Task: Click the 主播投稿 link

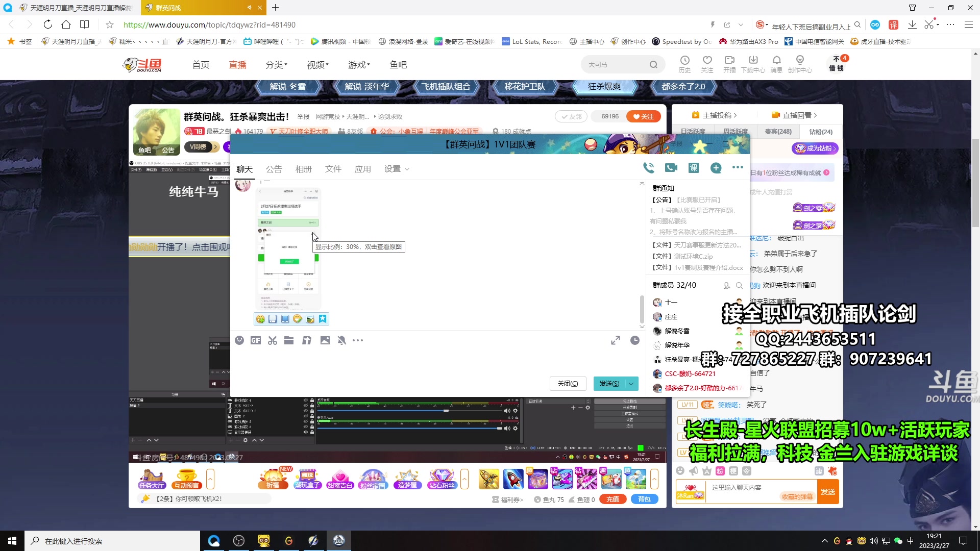Action: tap(714, 115)
